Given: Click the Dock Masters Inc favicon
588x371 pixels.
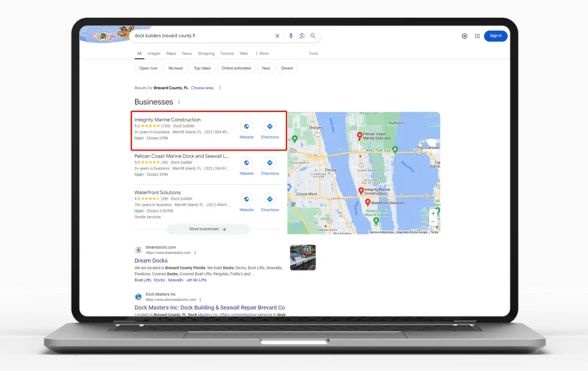Looking at the screenshot, I should (138, 297).
